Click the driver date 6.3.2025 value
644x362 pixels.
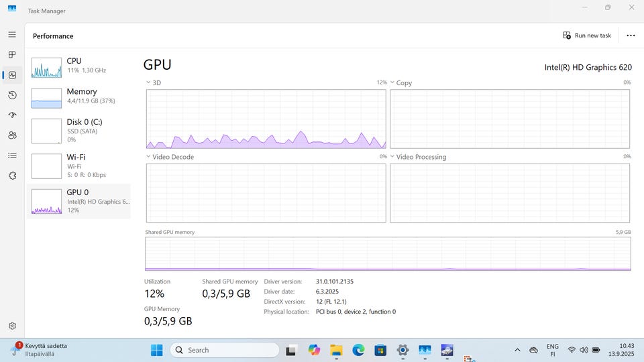327,292
